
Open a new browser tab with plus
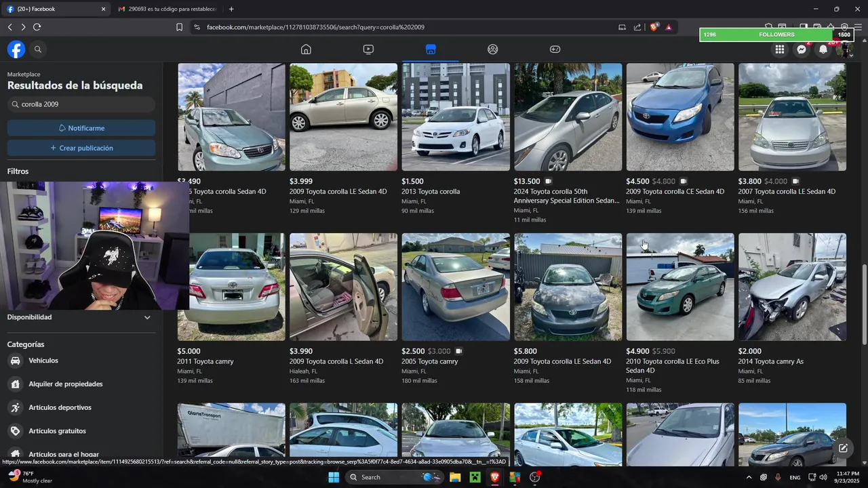pyautogui.click(x=231, y=9)
